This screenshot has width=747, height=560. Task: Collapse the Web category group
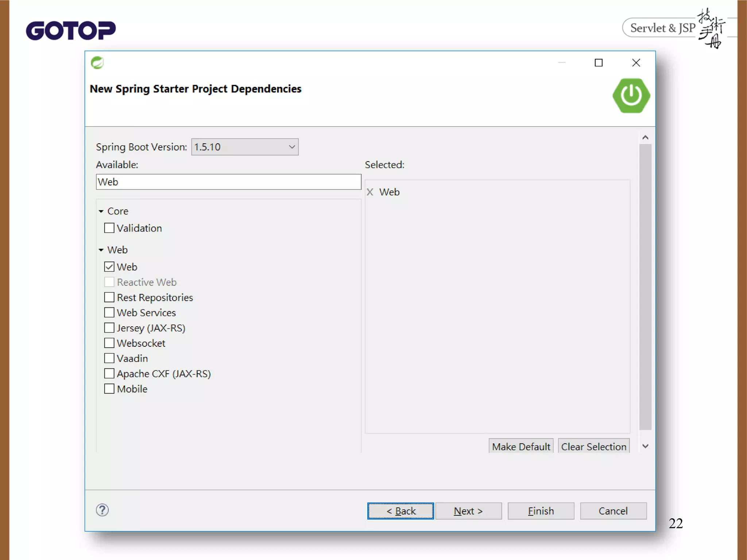101,250
